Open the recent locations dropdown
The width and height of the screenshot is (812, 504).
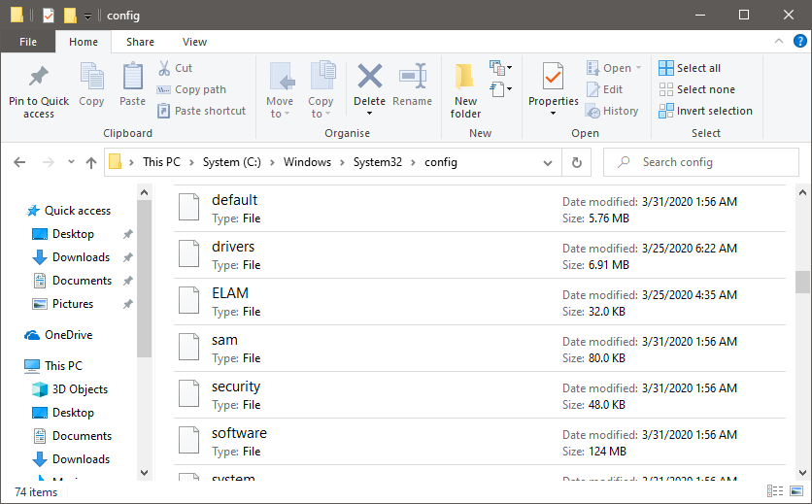[x=71, y=162]
